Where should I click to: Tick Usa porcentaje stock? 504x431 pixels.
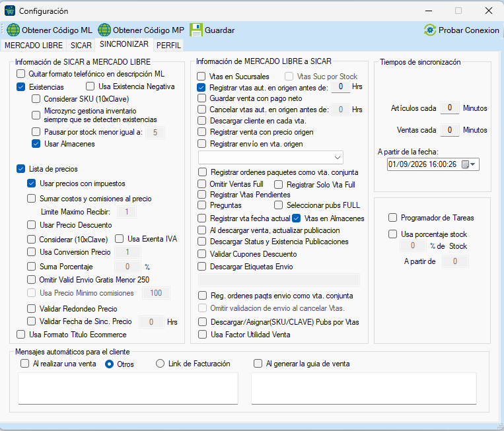click(x=393, y=234)
